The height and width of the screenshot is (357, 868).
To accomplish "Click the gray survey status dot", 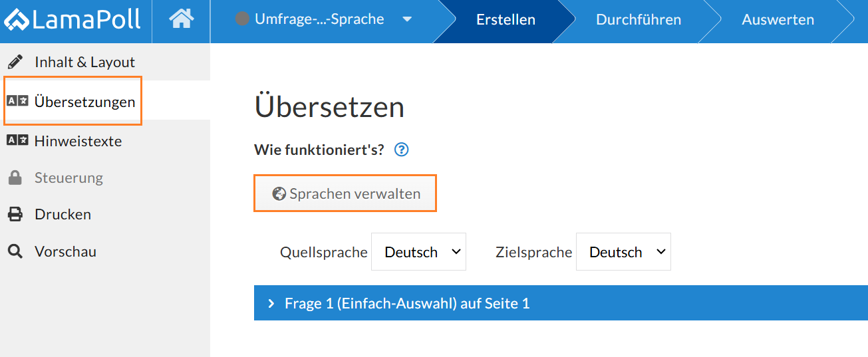I will click(x=242, y=19).
